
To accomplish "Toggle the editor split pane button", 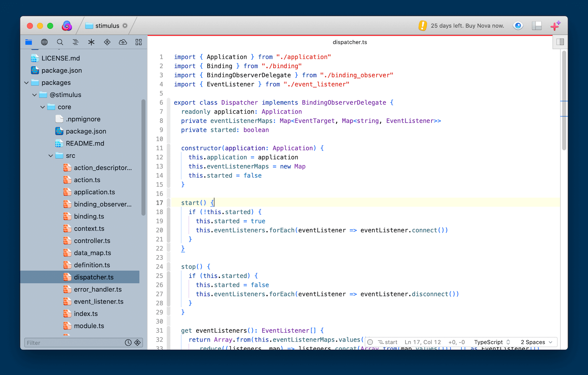I will click(560, 42).
